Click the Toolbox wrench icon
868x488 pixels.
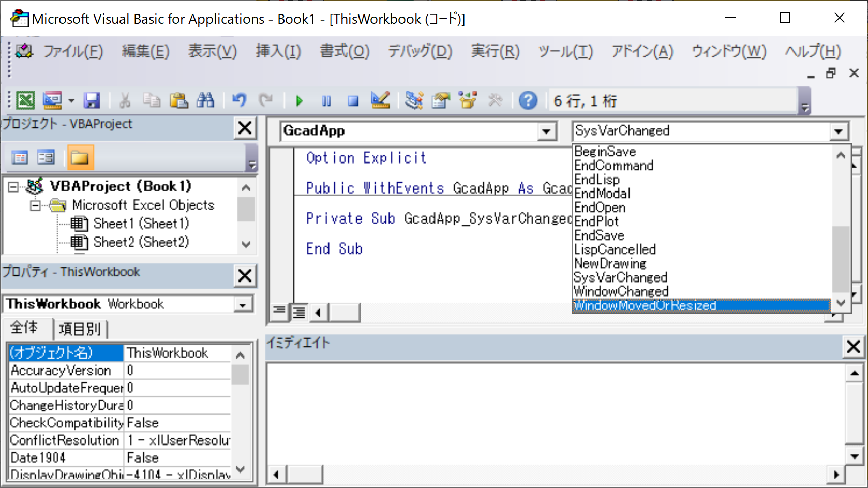(x=495, y=100)
